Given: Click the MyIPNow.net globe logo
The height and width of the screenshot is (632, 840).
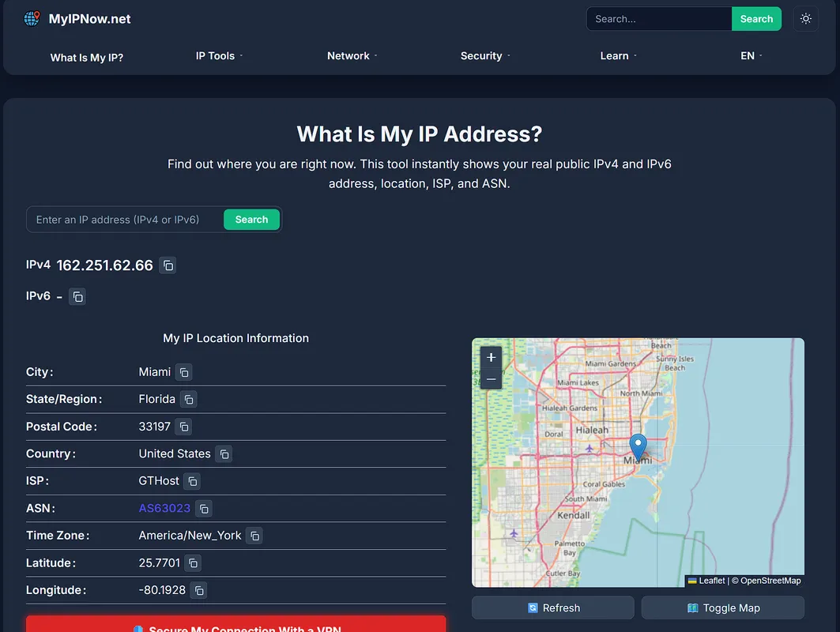Looking at the screenshot, I should [32, 19].
